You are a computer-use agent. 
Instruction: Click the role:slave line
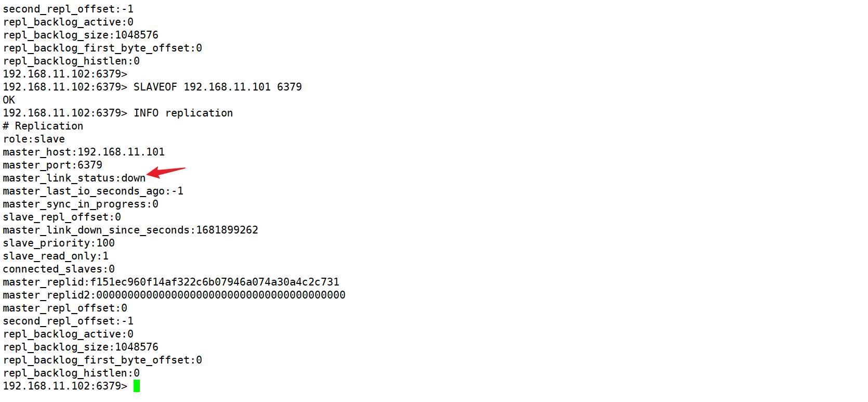[x=34, y=139]
